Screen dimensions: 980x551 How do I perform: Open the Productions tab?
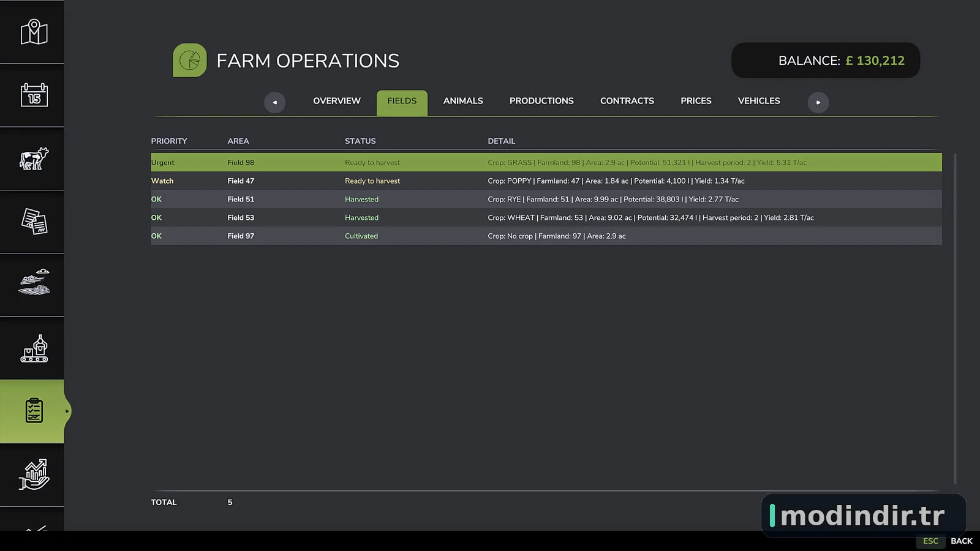[541, 101]
